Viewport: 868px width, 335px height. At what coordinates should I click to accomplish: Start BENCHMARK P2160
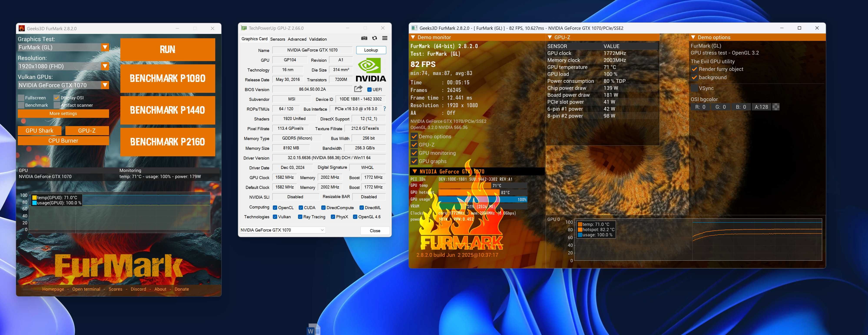point(167,142)
